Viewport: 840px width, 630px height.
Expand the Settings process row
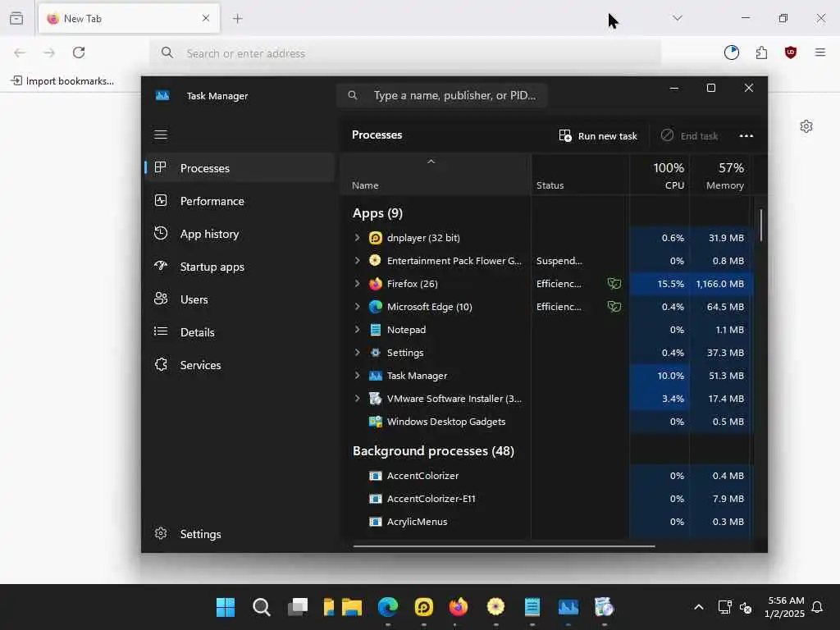(358, 353)
